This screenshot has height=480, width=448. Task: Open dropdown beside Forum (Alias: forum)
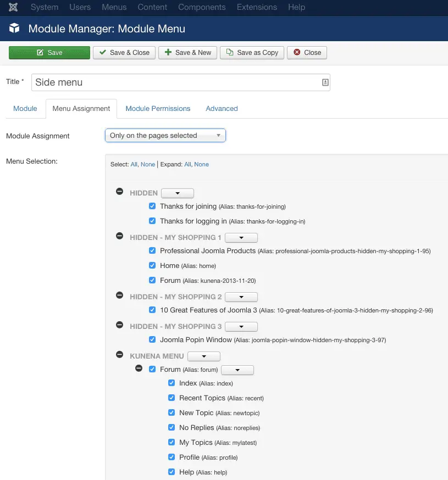tap(237, 370)
